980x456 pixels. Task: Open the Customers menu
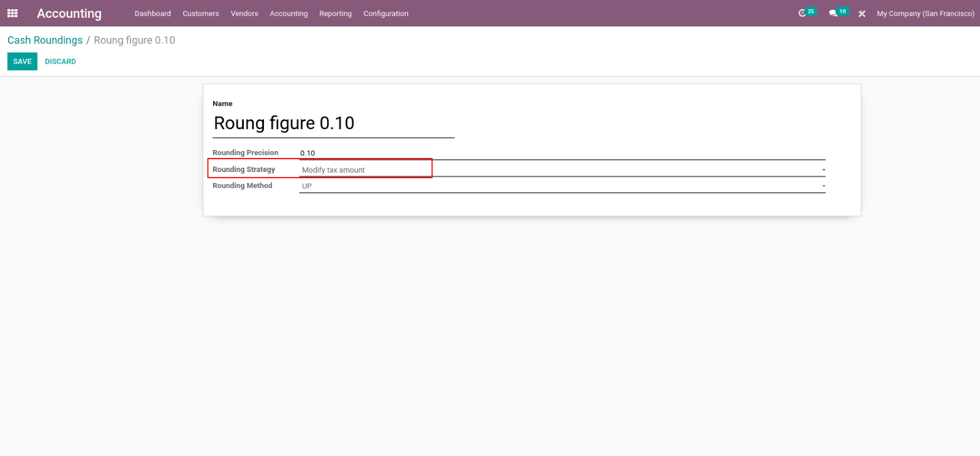pyautogui.click(x=200, y=13)
